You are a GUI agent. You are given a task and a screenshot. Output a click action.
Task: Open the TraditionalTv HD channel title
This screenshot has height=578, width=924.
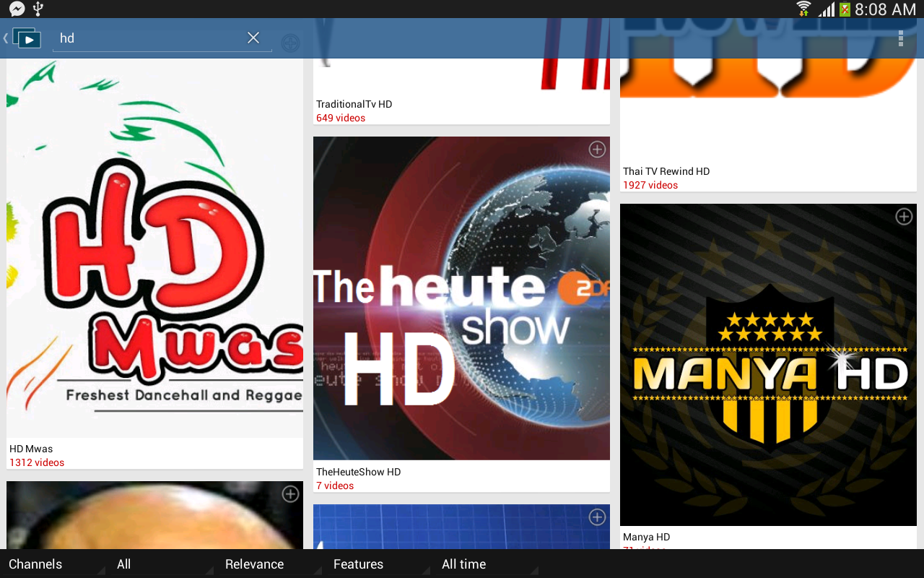click(354, 104)
